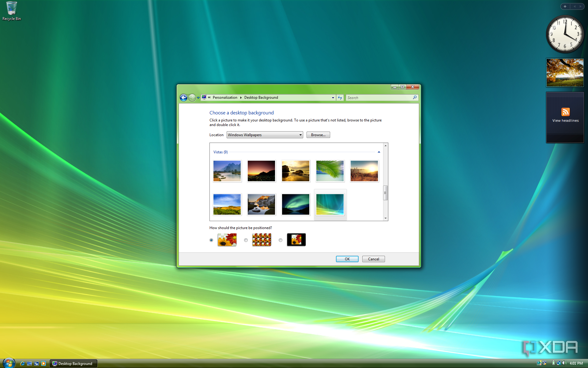
Task: Select the fit to screen radio button
Action: (211, 240)
